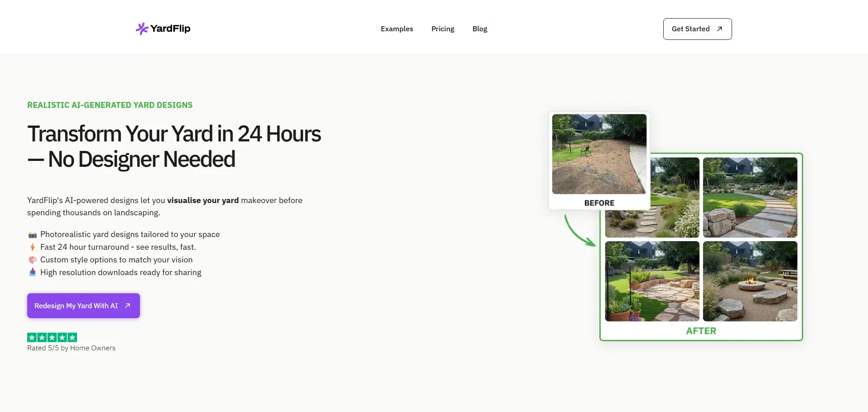
Task: Click the green curved arrow pointing to After images
Action: click(579, 232)
